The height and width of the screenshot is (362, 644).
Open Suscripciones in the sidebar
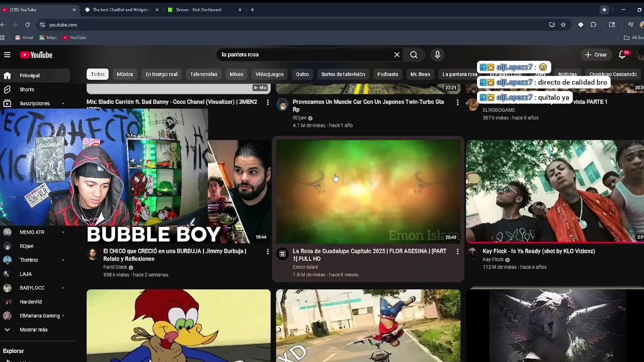pos(35,104)
